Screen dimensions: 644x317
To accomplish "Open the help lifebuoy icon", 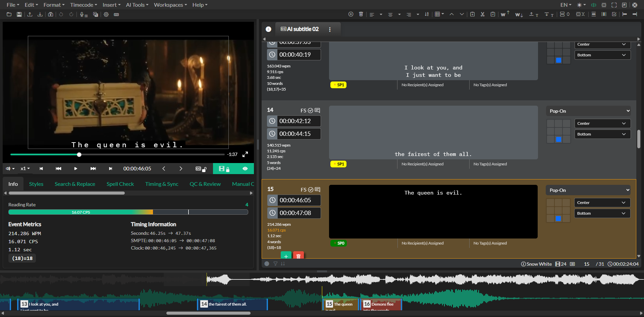I will point(635,5).
